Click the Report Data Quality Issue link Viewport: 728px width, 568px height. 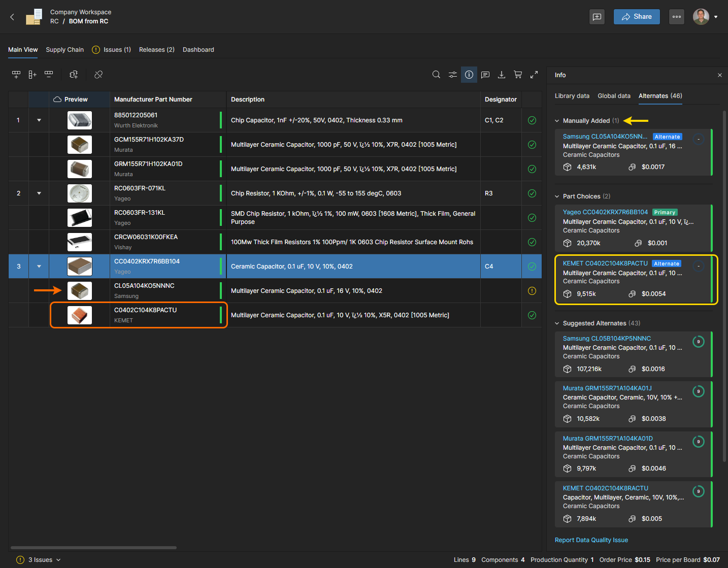[x=591, y=540]
